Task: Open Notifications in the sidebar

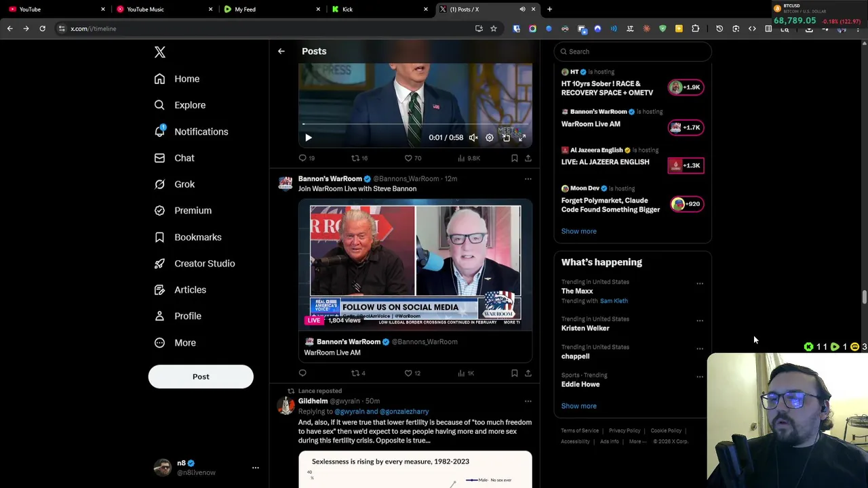Action: pos(191,131)
